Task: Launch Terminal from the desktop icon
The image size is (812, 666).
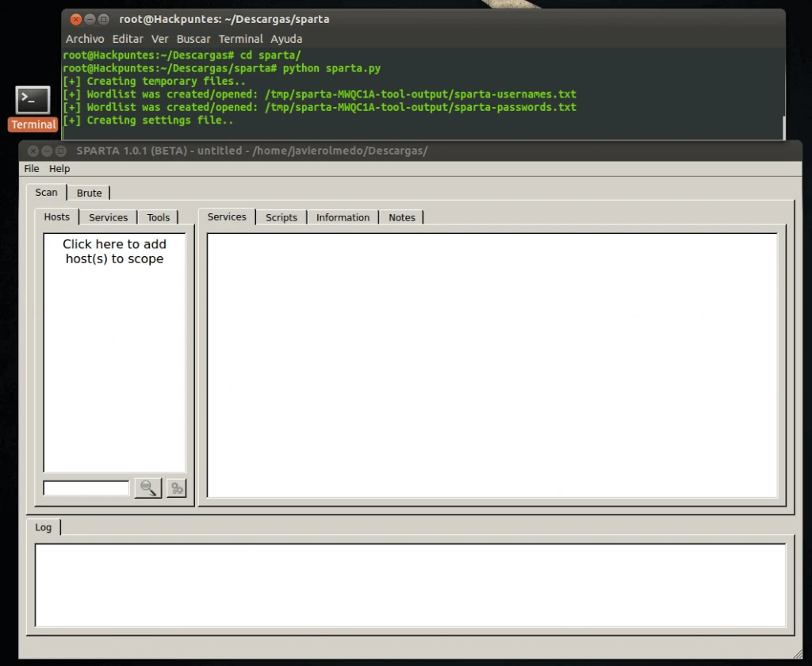Action: tap(33, 108)
